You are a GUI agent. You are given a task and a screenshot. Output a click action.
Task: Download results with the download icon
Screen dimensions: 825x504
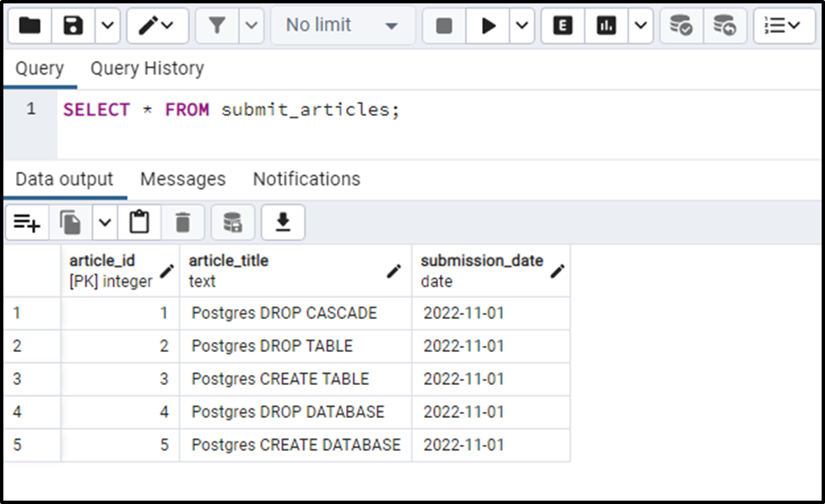[283, 222]
